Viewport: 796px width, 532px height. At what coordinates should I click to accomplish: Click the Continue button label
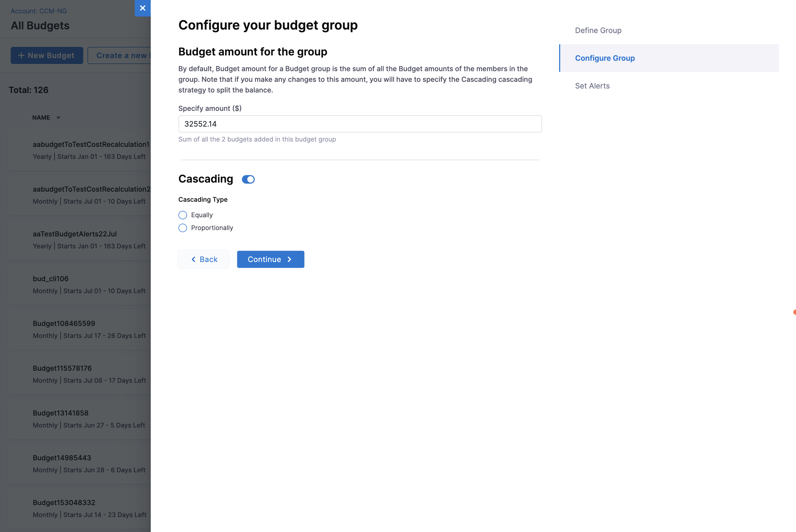[264, 260]
